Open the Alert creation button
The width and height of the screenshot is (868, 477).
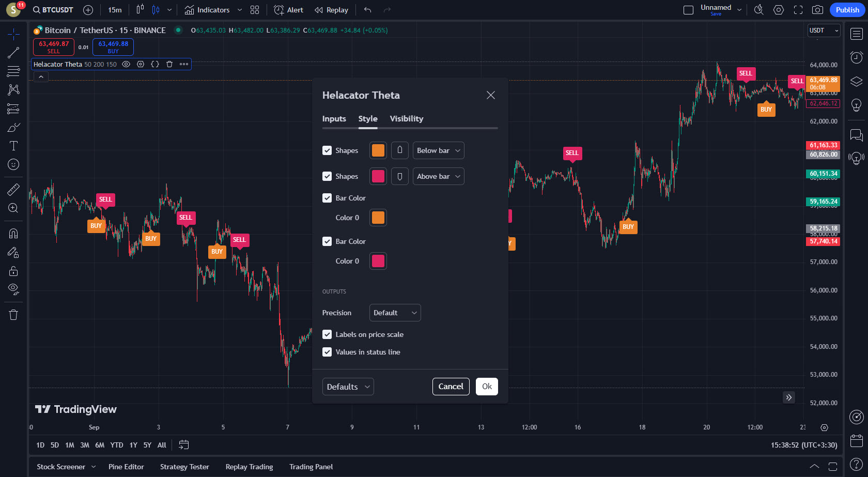pyautogui.click(x=289, y=10)
